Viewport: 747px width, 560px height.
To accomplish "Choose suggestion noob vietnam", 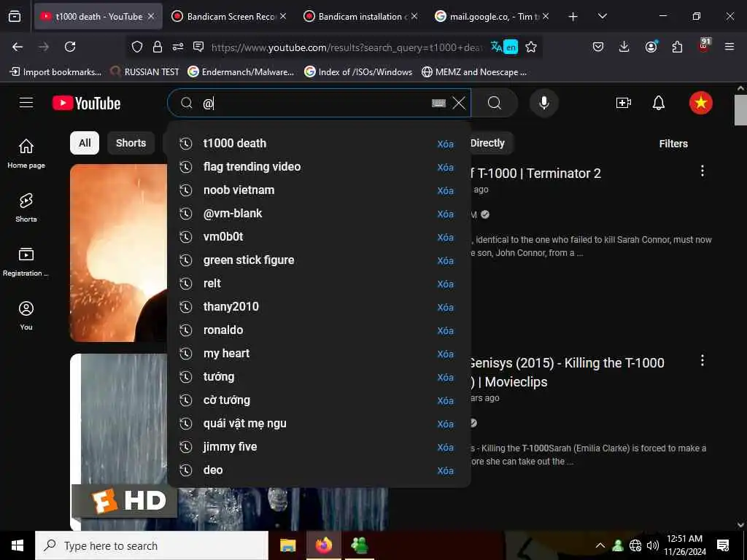I will pos(318,190).
